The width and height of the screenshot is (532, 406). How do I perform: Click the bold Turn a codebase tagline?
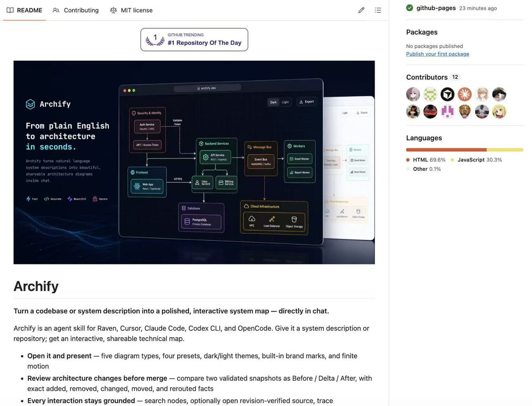pyautogui.click(x=171, y=311)
